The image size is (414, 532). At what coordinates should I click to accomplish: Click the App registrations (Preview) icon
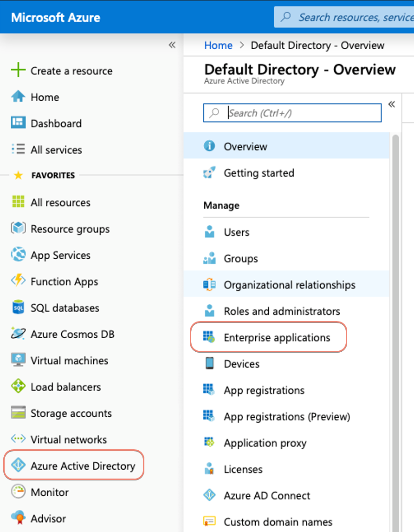209,416
